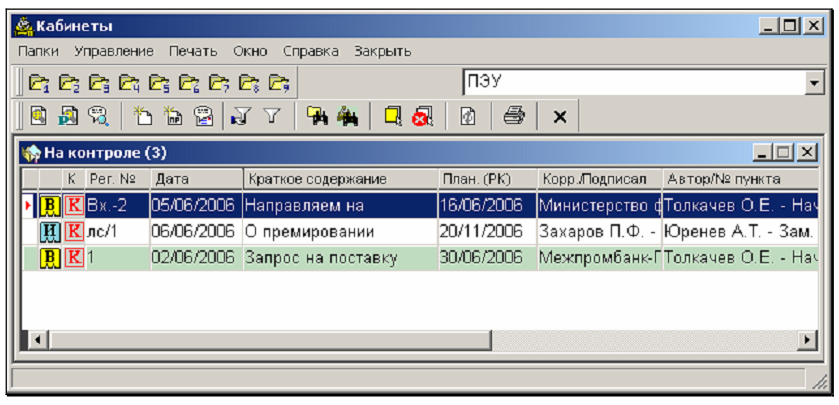The width and height of the screenshot is (839, 405).
Task: Open folder number 5 in the toolbar
Action: click(x=159, y=82)
